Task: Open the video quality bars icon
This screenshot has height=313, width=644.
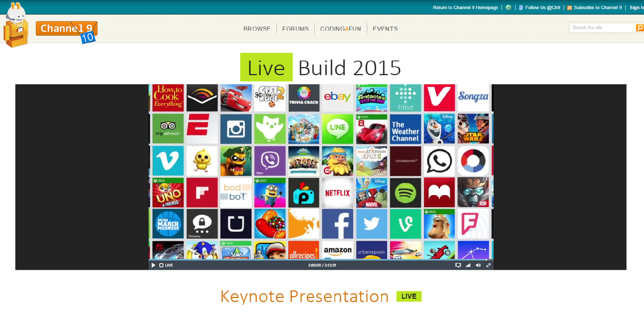Action: [468, 265]
